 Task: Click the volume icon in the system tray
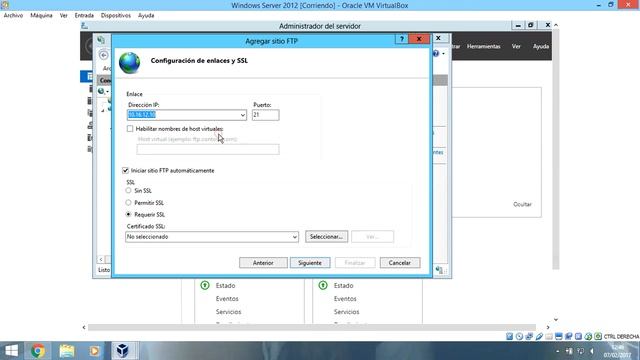tap(591, 351)
